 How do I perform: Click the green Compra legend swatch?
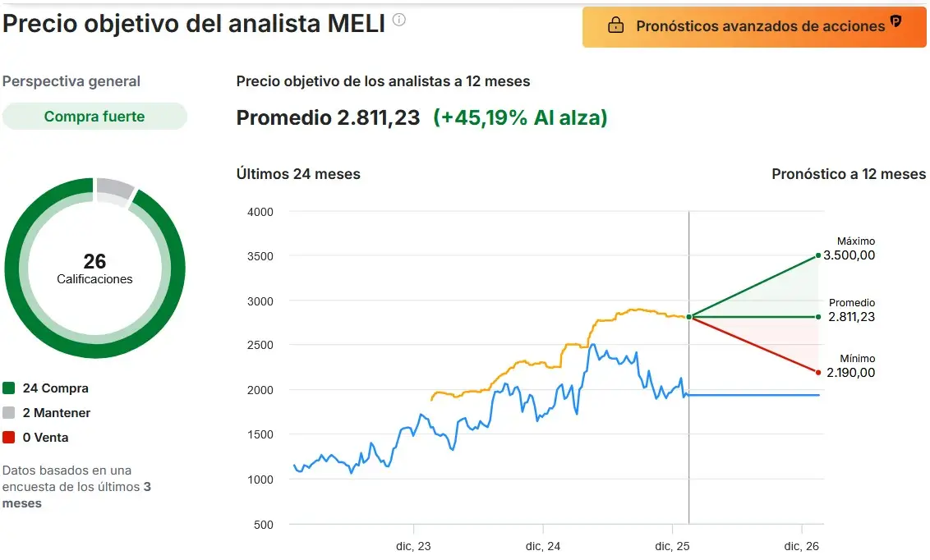click(9, 388)
